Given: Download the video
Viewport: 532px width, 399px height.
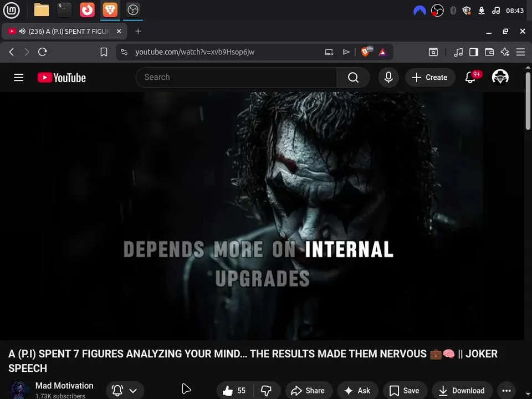Looking at the screenshot, I should pos(462,391).
